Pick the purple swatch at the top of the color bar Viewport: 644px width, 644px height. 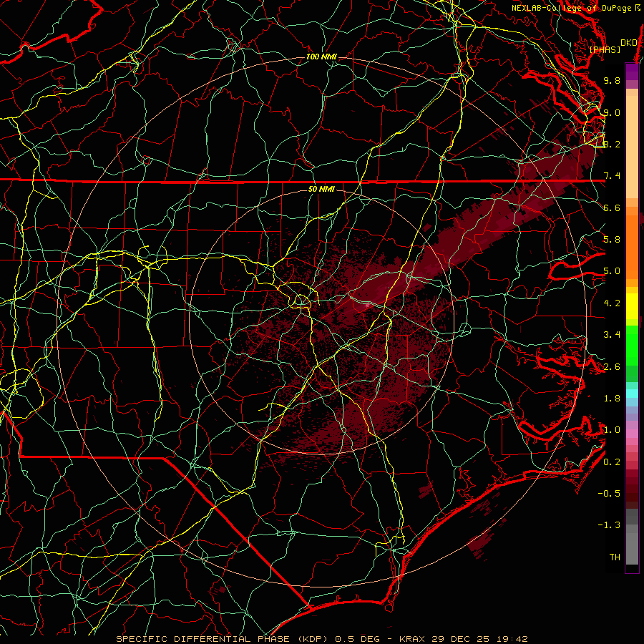(633, 72)
